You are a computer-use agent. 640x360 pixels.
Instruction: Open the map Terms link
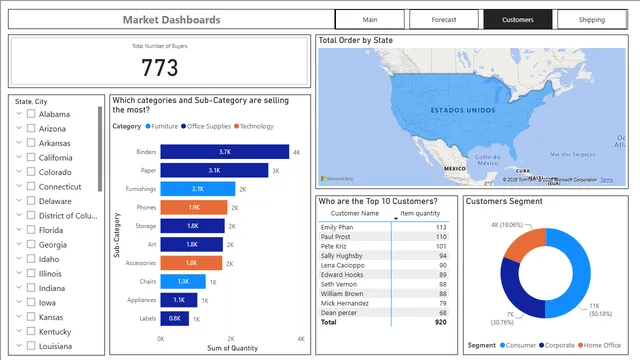coord(606,180)
